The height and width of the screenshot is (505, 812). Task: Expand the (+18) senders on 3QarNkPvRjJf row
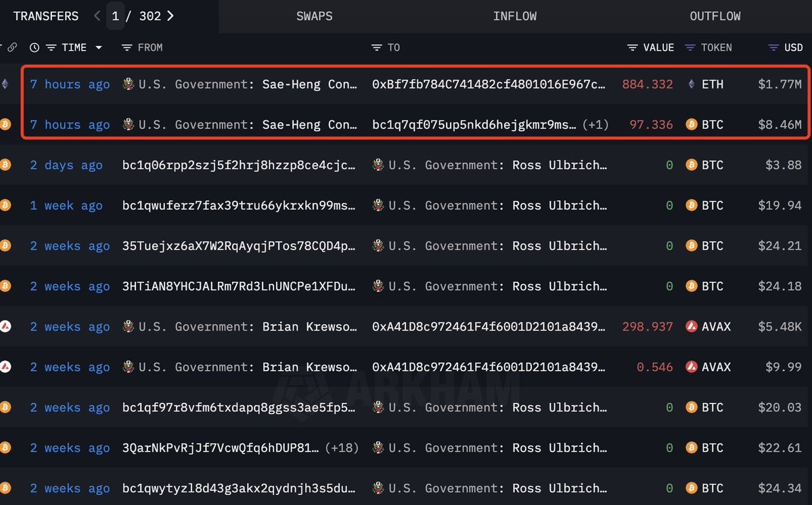pos(342,448)
